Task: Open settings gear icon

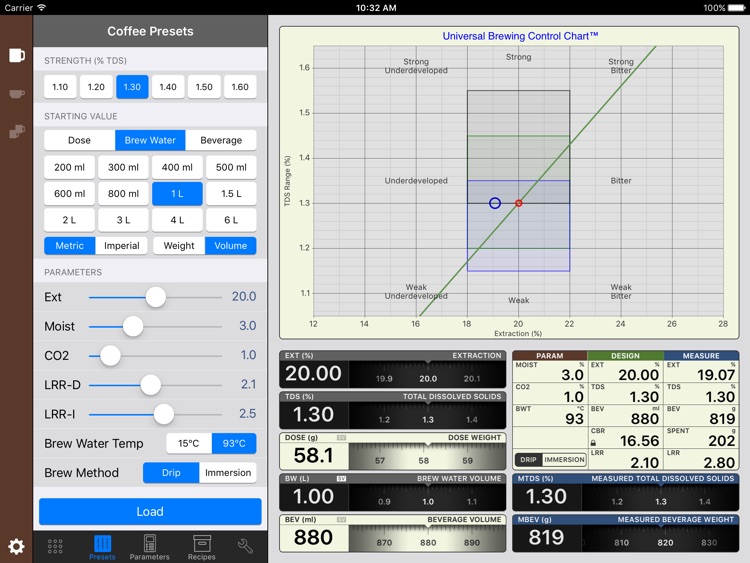Action: 16,546
